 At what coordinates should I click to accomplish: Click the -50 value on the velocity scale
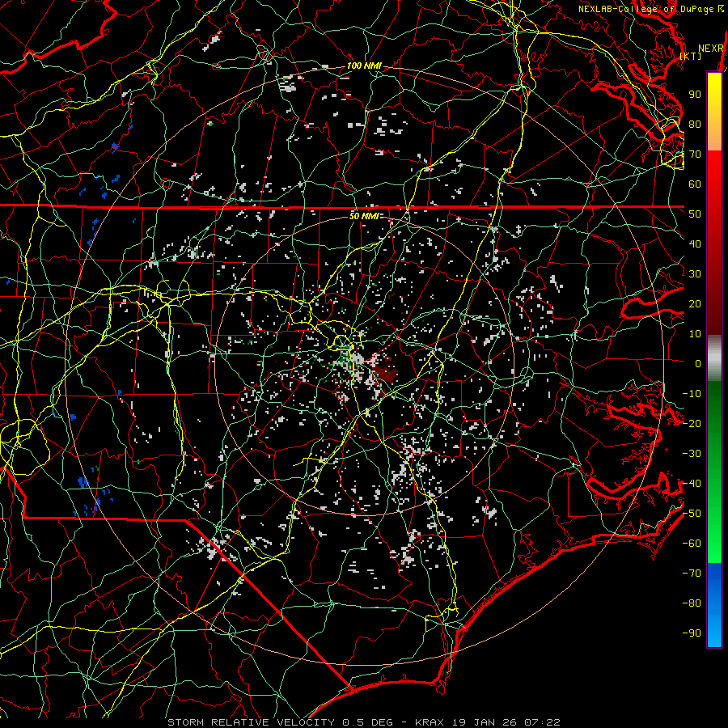click(x=692, y=514)
